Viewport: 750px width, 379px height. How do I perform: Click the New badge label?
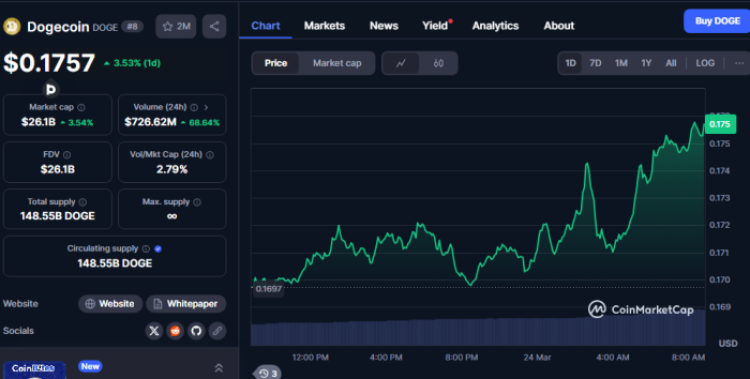click(x=90, y=367)
